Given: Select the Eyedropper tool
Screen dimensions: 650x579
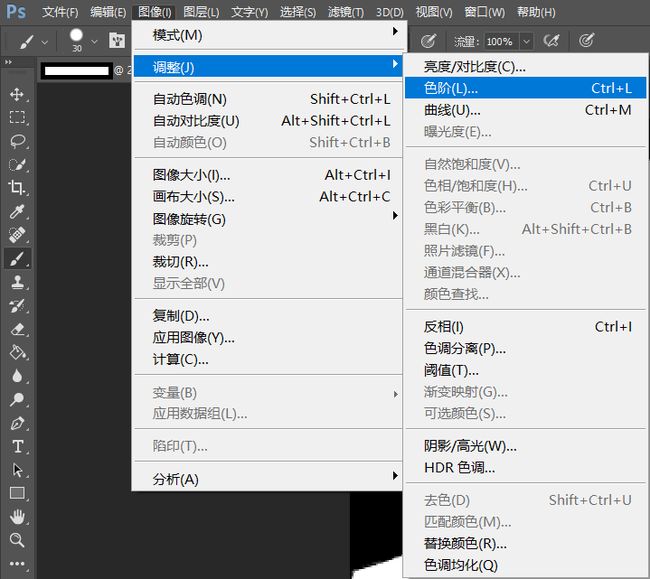Looking at the screenshot, I should [17, 211].
